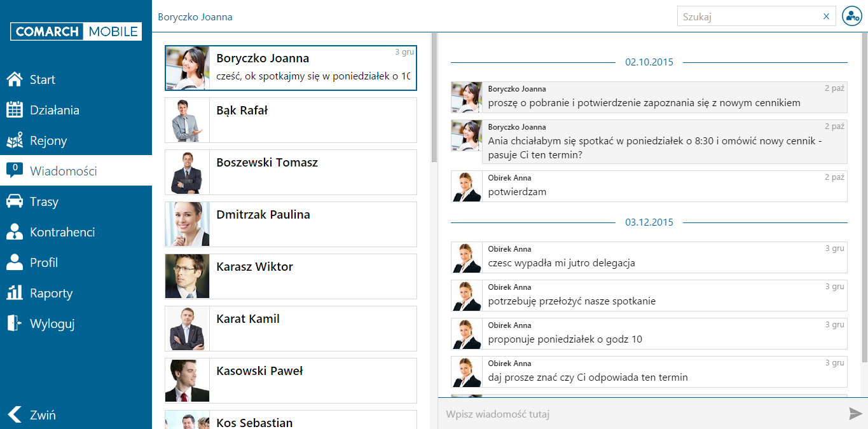This screenshot has width=868, height=429.
Task: Go to the Kontrahenci menu item
Action: 76,232
